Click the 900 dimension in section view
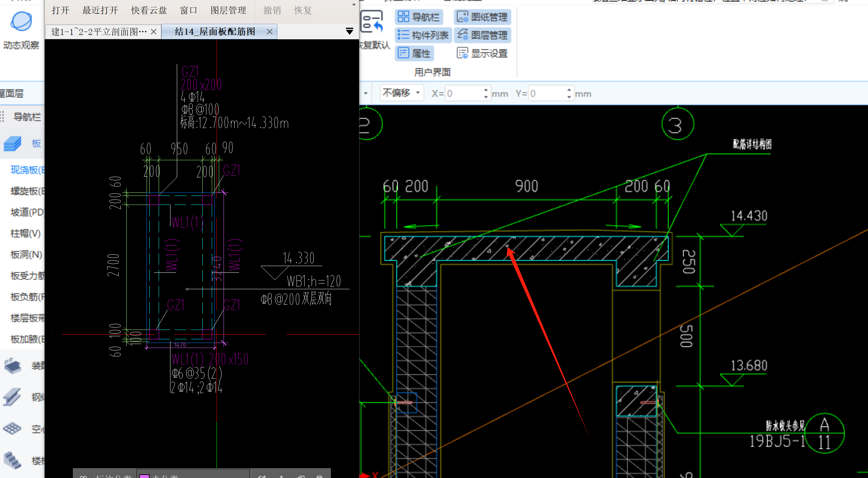Screen dimensions: 868x478 click(526, 186)
